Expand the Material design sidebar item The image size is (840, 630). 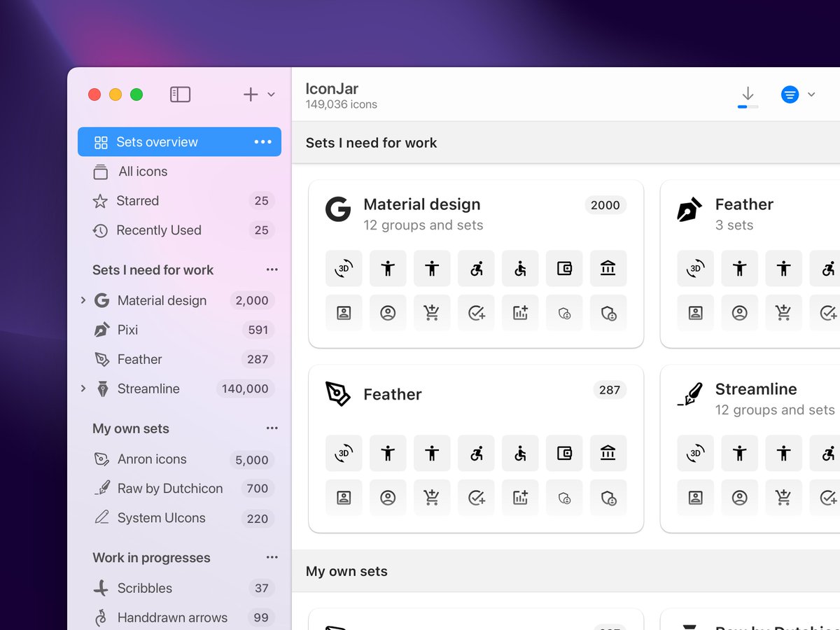83,300
